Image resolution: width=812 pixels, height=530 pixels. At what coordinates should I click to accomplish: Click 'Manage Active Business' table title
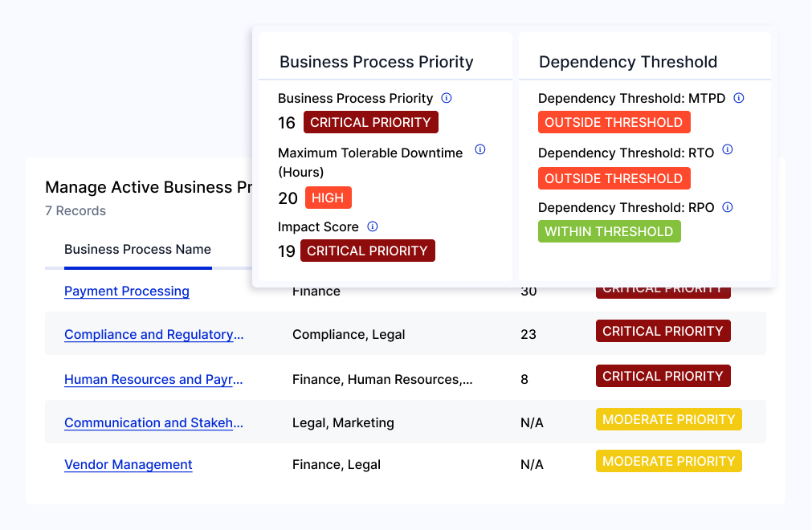coord(149,187)
